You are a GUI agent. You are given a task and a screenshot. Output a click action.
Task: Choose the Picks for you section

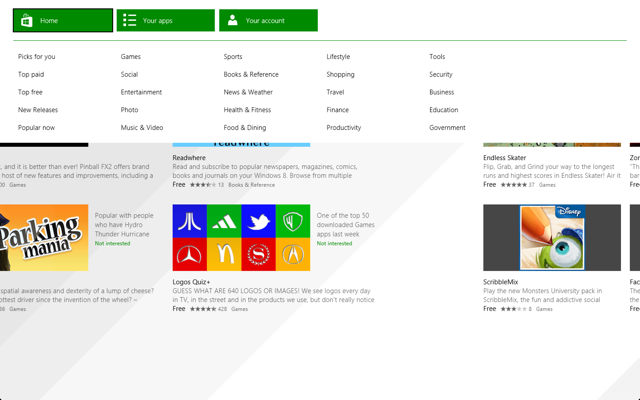click(36, 57)
